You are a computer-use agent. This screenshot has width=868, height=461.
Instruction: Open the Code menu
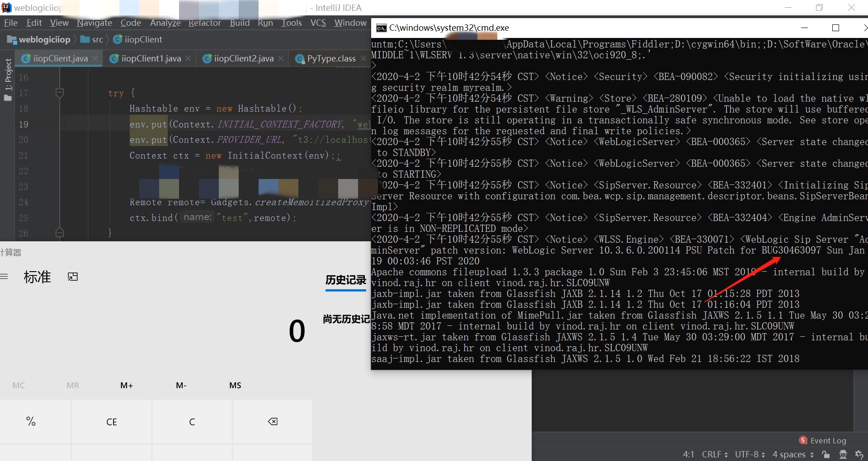pos(131,23)
